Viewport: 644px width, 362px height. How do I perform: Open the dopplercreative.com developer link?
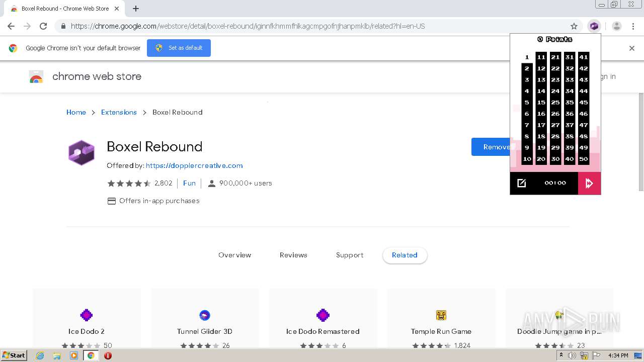(194, 166)
